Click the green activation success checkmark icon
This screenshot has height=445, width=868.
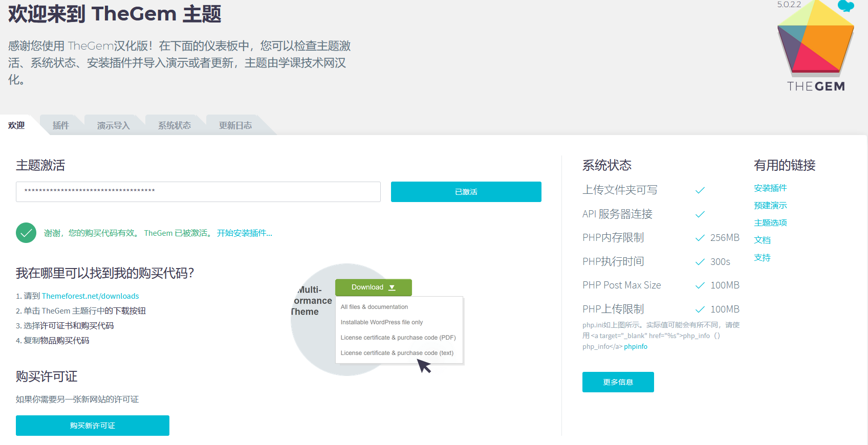tap(26, 233)
